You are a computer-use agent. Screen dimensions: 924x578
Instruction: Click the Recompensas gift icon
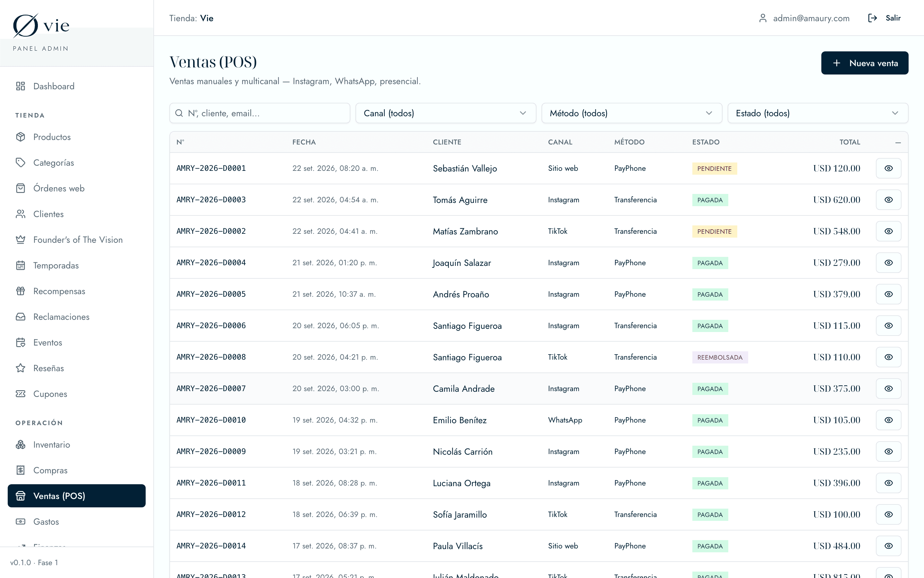coord(21,291)
